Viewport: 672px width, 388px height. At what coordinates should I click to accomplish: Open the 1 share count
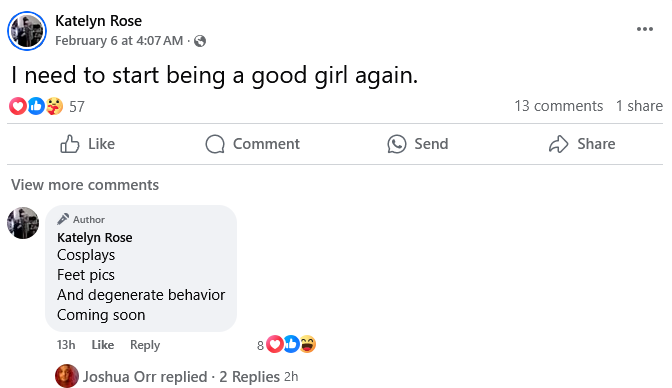tap(639, 106)
